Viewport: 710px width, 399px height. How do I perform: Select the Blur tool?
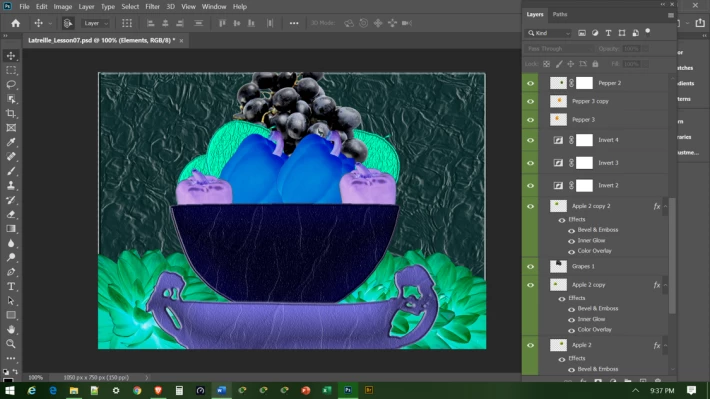pos(11,243)
